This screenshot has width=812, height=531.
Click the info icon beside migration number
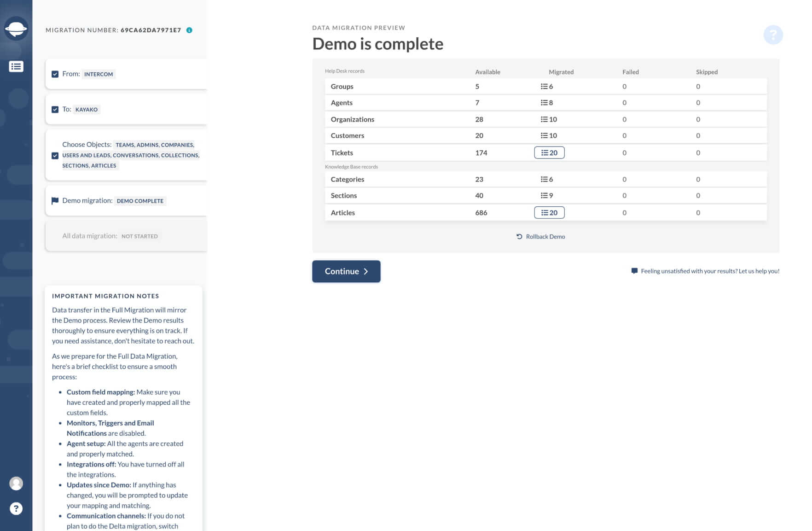189,30
